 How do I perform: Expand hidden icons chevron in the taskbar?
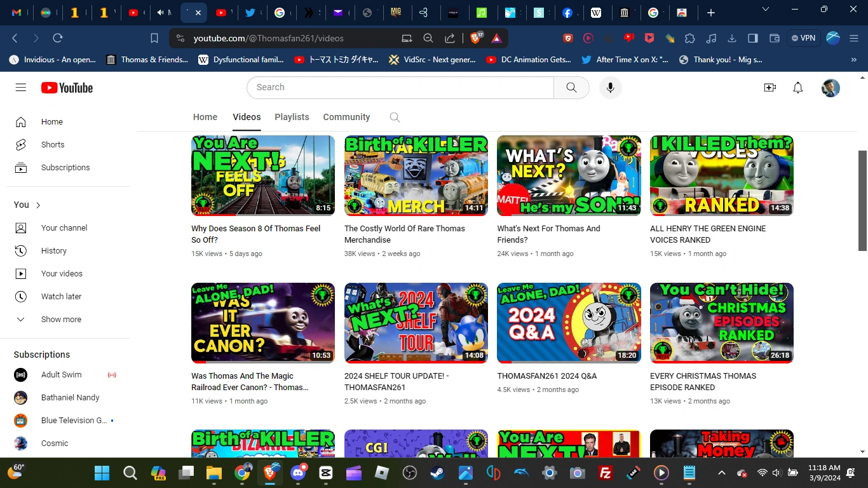pos(722,473)
